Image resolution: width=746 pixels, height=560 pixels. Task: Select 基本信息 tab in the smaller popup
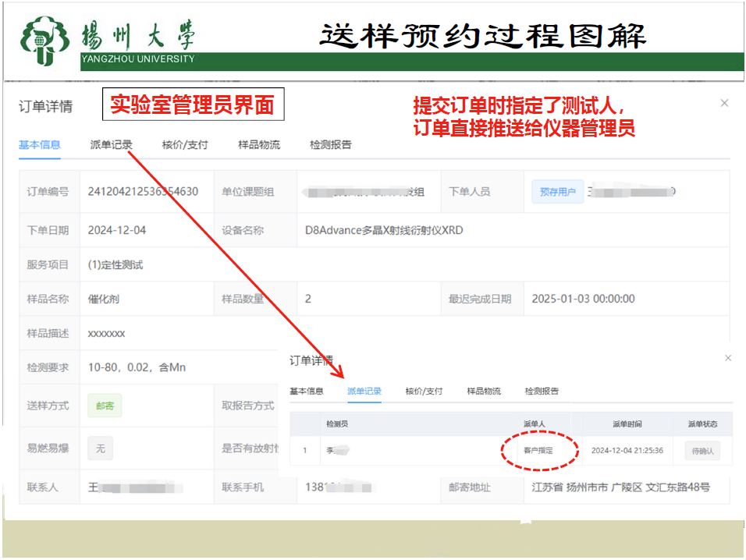coord(307,392)
